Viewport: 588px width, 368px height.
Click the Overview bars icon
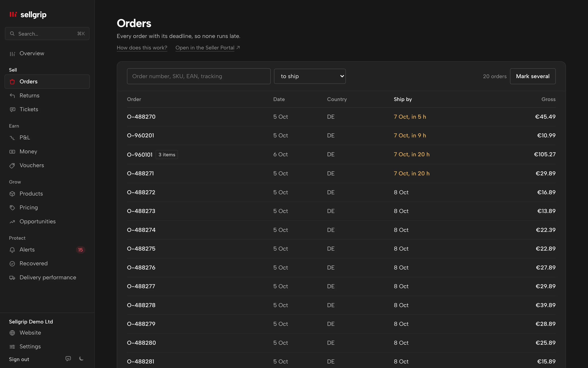pyautogui.click(x=12, y=54)
